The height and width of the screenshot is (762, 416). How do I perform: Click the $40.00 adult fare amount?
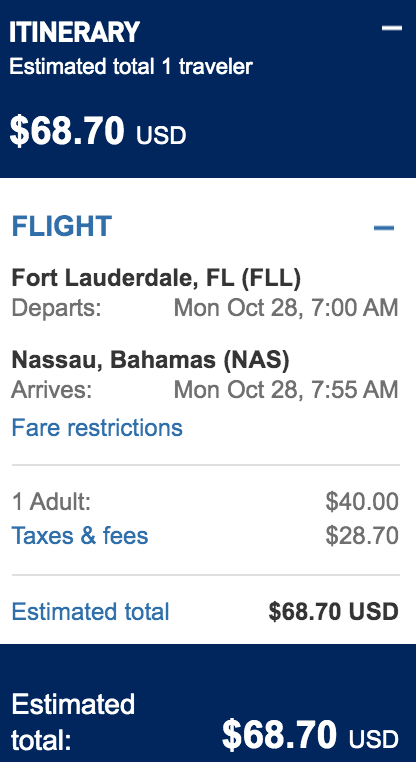click(x=362, y=502)
